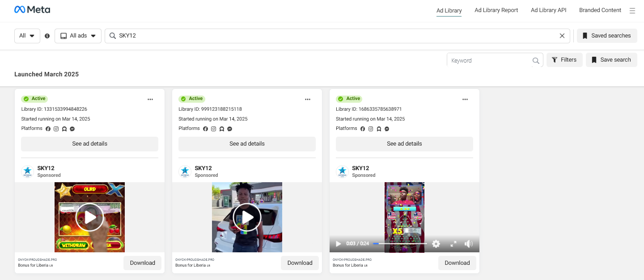This screenshot has width=644, height=280.
Task: Click Audience Network icon on ad 1331533994848226
Action: pos(64,129)
